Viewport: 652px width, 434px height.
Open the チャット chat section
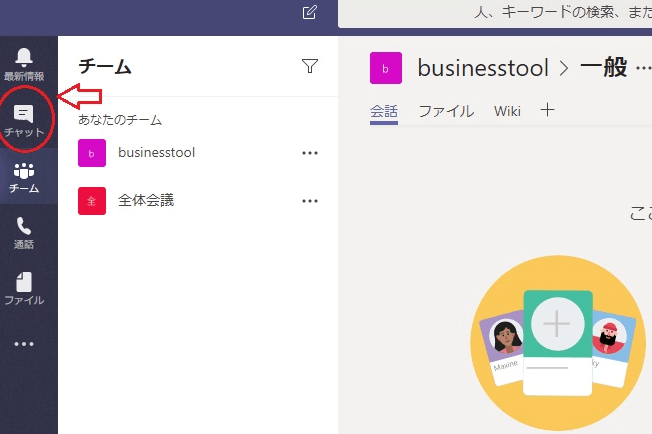point(24,121)
